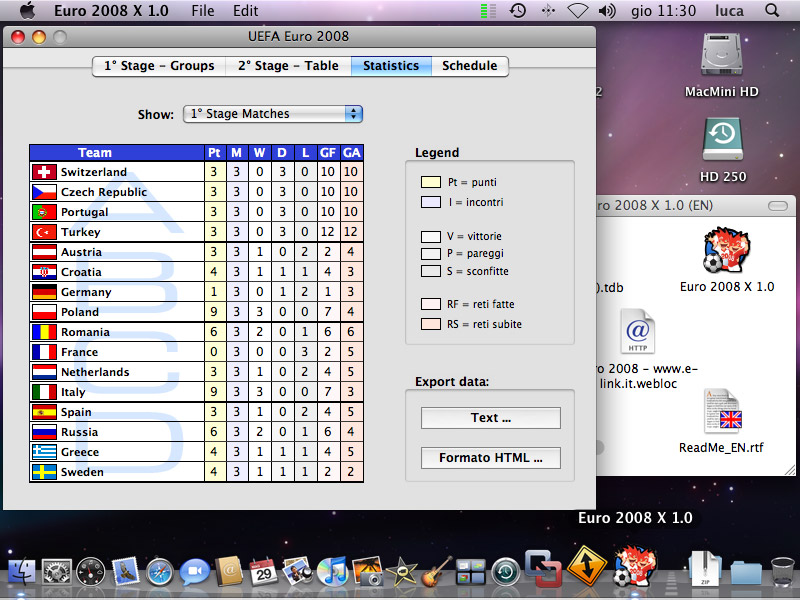Launch Safari from the Dock

[160, 572]
